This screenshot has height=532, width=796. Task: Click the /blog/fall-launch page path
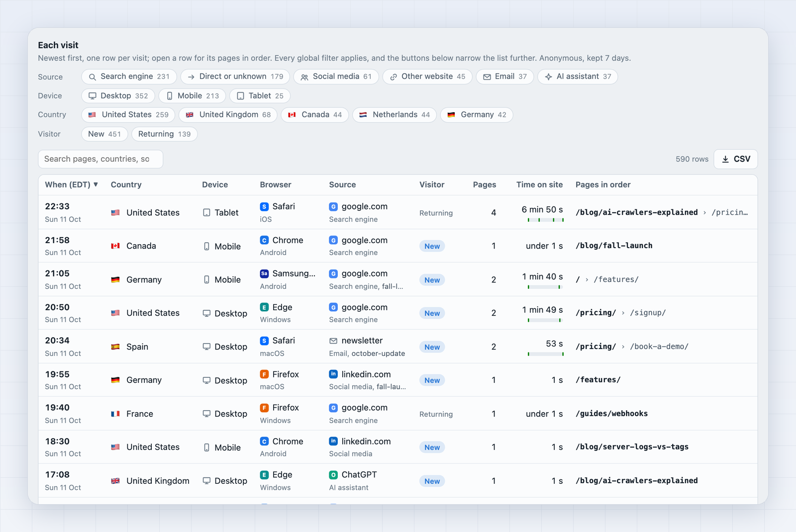coord(614,246)
